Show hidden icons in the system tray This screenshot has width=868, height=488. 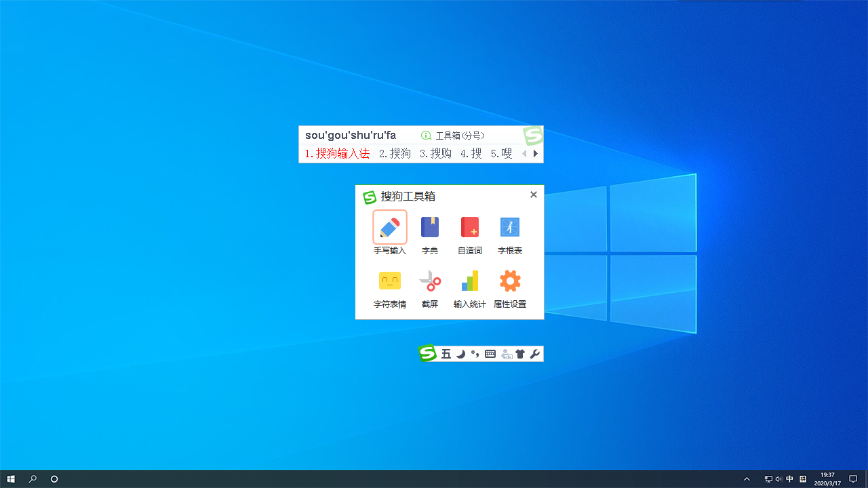[747, 479]
